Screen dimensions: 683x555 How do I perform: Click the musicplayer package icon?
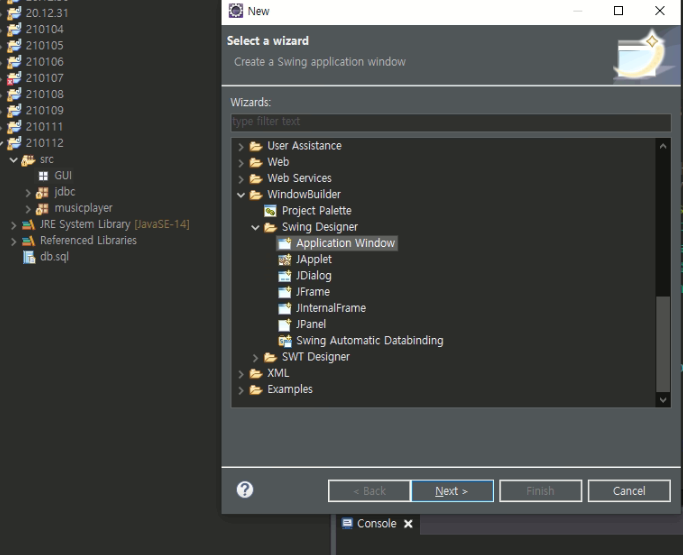pyautogui.click(x=42, y=209)
